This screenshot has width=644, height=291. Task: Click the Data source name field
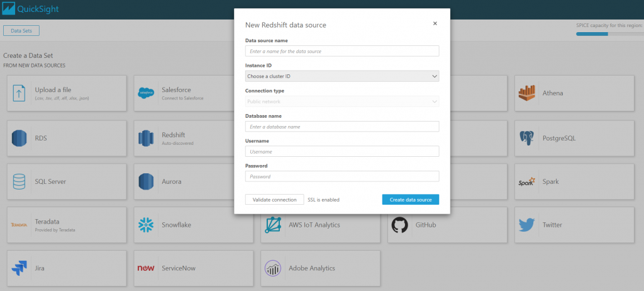(342, 51)
